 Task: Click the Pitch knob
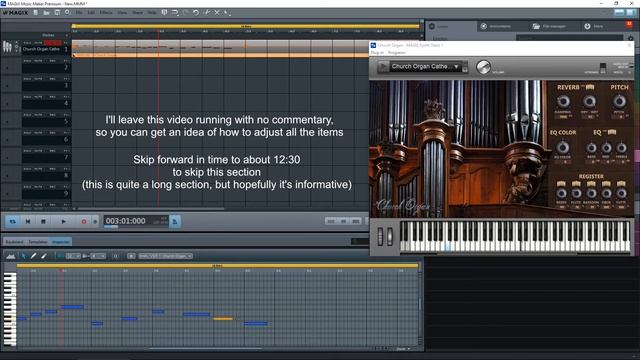point(619,101)
